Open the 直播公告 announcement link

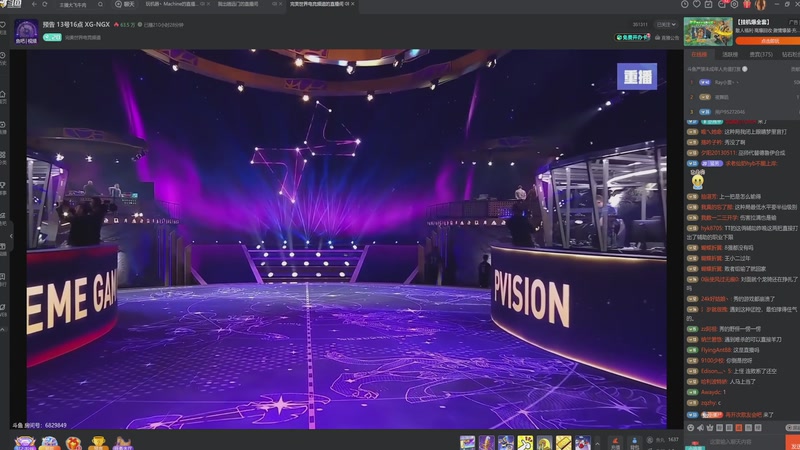(667, 38)
